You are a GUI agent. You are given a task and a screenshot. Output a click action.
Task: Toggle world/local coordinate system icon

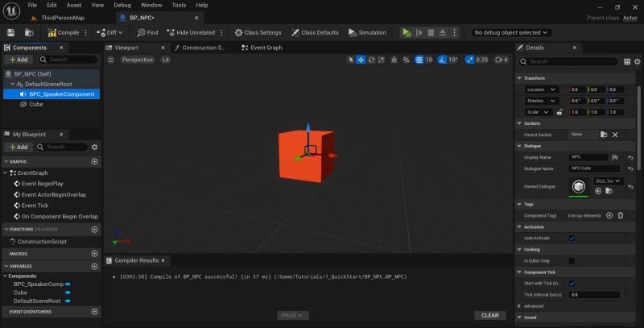point(394,60)
